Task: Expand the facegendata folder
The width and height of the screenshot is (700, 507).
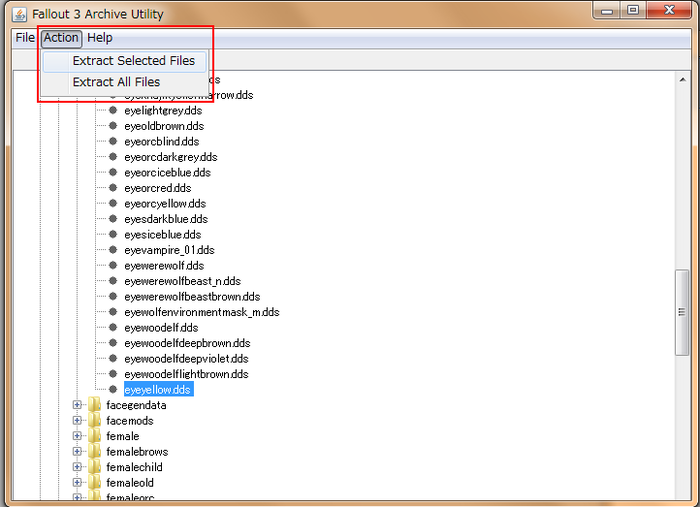Action: pyautogui.click(x=77, y=405)
